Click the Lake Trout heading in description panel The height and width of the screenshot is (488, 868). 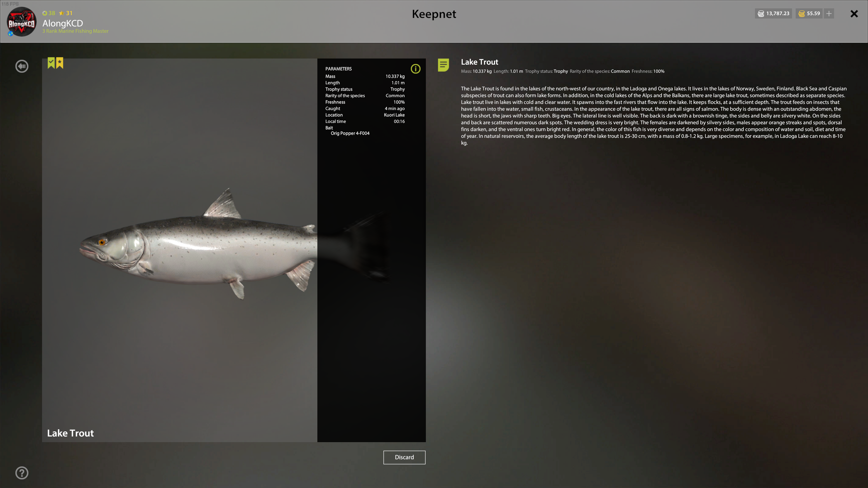[479, 62]
